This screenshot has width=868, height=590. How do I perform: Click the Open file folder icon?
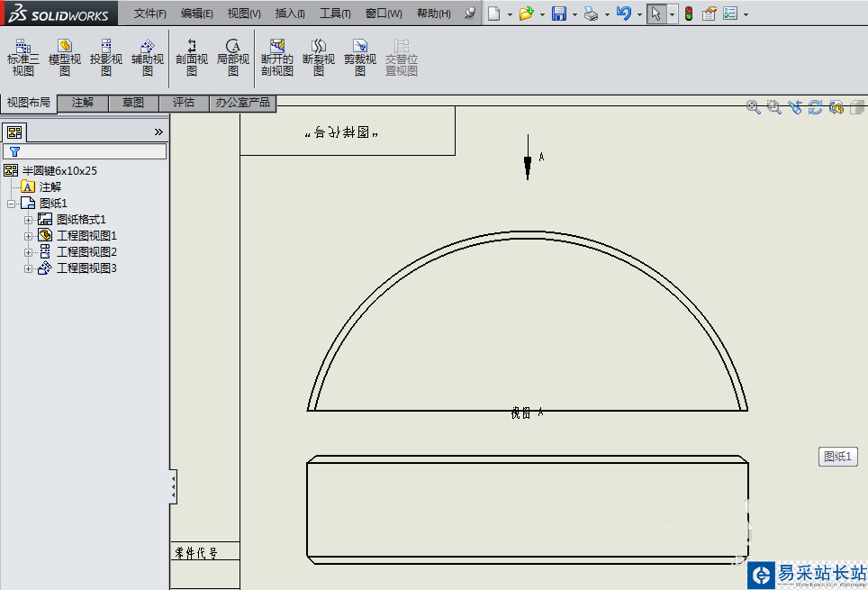click(526, 14)
